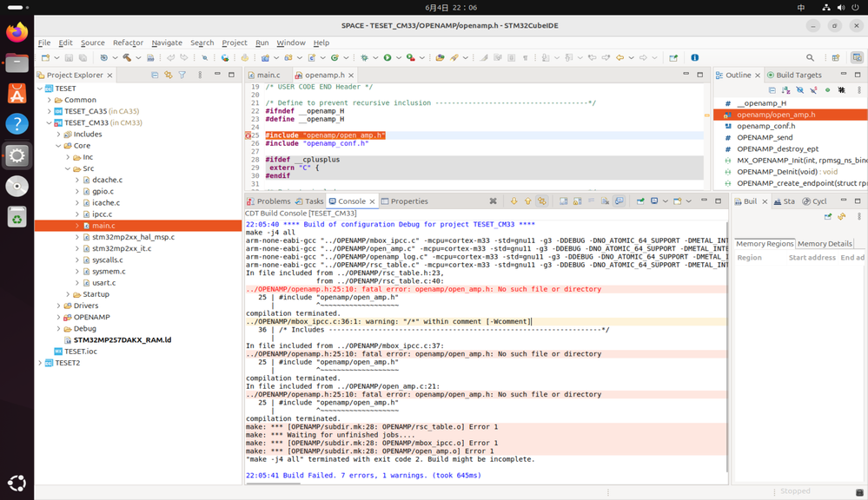Image resolution: width=868 pixels, height=500 pixels.
Task: Click the refresh icon in Build Analyzer panel
Action: [841, 216]
